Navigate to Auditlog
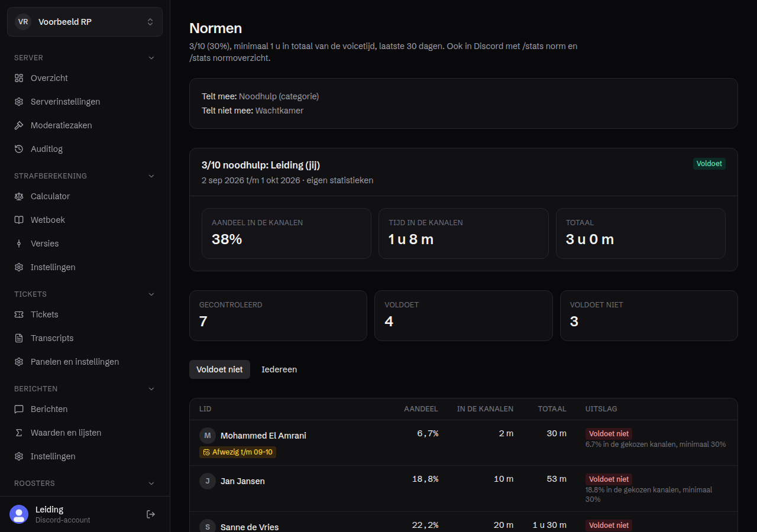 [85, 149]
